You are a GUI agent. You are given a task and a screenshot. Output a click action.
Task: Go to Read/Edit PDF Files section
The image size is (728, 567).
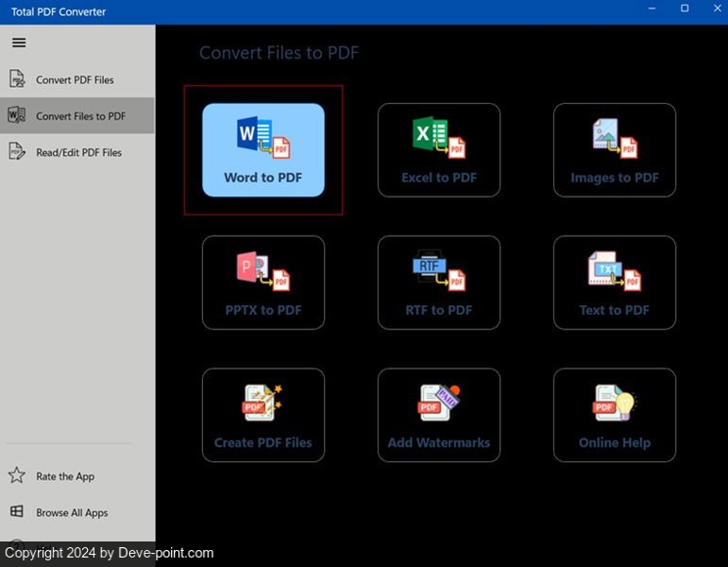pos(77,152)
